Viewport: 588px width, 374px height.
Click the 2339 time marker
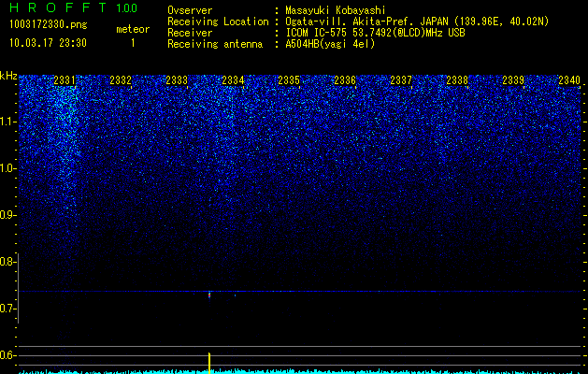(513, 80)
